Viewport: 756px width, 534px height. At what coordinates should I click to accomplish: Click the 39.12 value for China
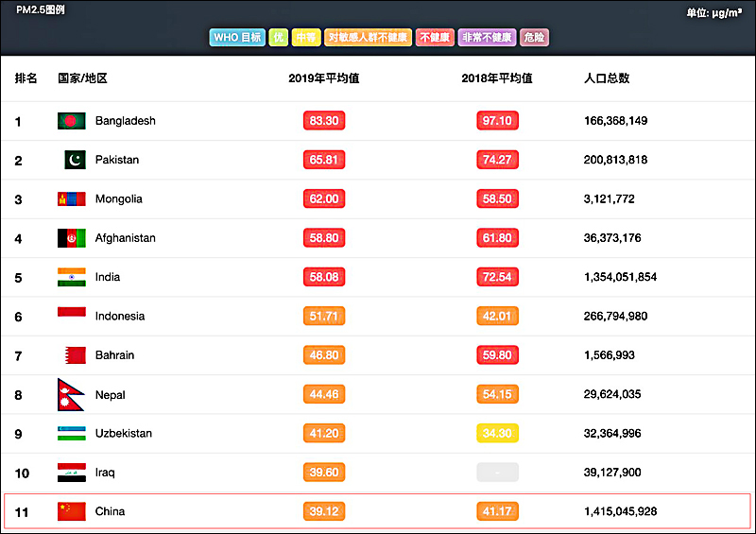coord(324,511)
